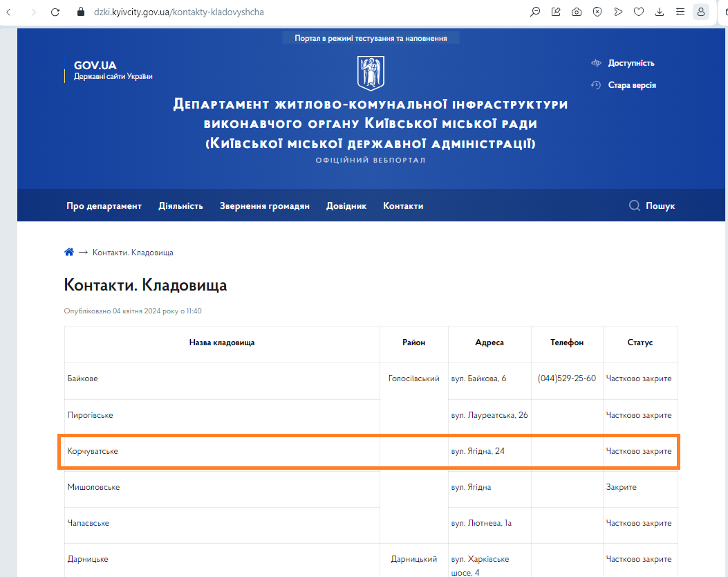728x577 pixels.
Task: Click the camera snapshot icon in the toolbar
Action: pyautogui.click(x=577, y=12)
